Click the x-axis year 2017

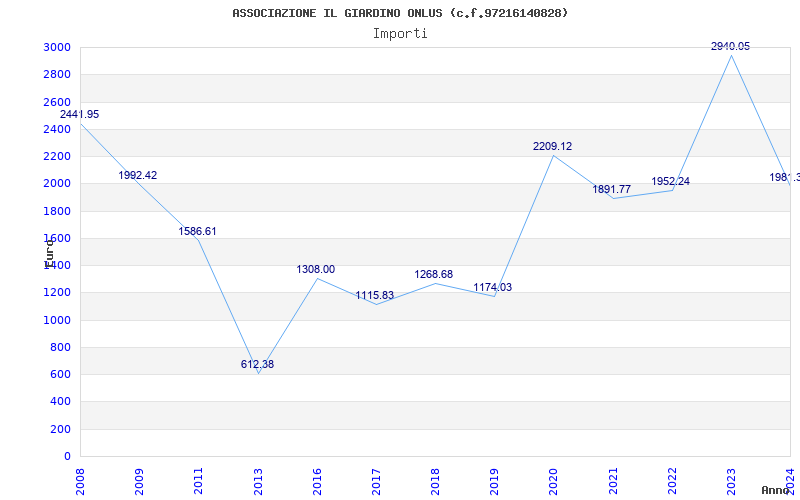click(377, 481)
